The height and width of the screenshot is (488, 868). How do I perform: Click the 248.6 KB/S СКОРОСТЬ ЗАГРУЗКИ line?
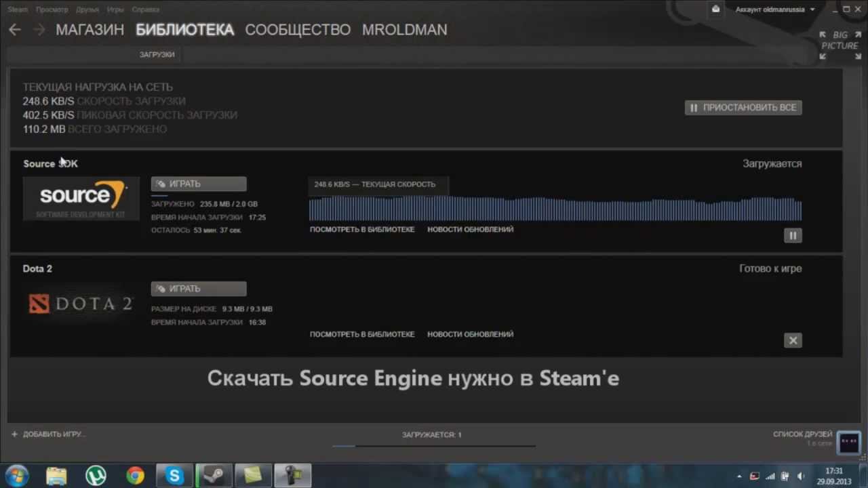pyautogui.click(x=104, y=101)
